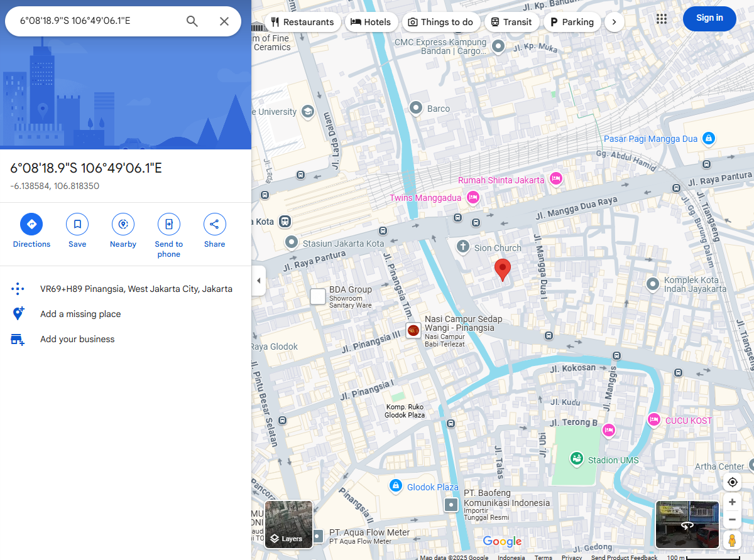Save this location with bookmark icon
754x560 pixels.
click(x=77, y=224)
